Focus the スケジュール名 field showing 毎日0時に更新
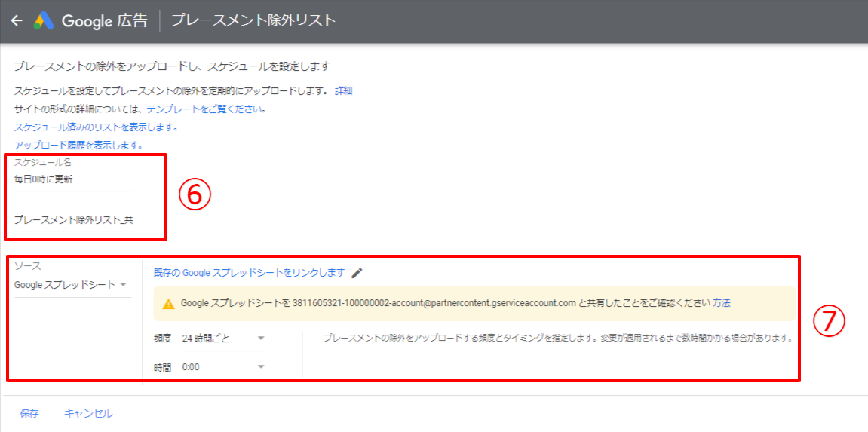Viewport: 868px width, 432px height. 73,179
